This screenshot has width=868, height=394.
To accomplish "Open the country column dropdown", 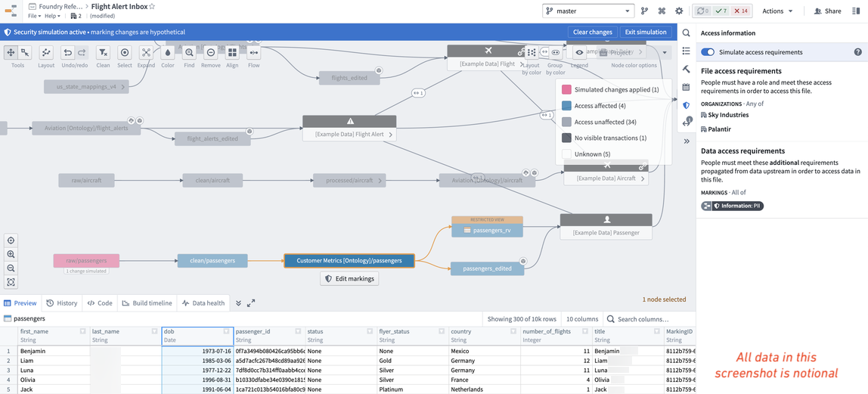I will 514,331.
